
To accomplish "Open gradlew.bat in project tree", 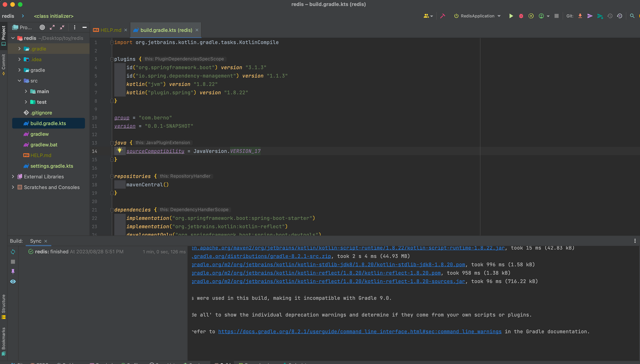I will pyautogui.click(x=44, y=144).
